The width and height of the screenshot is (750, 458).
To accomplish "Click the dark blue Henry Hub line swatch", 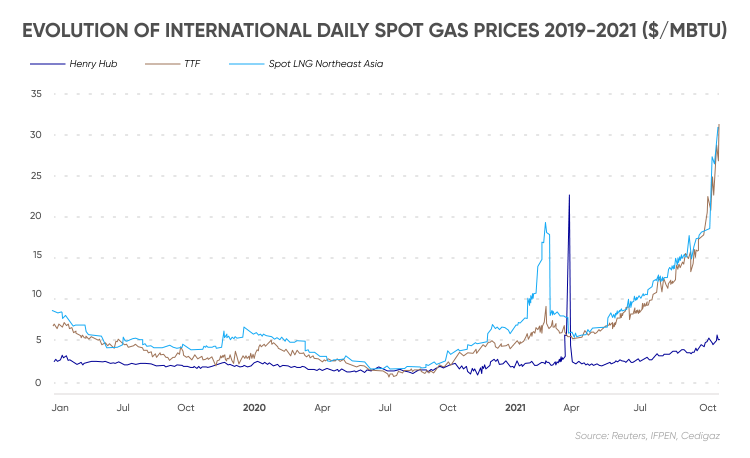I will (47, 64).
